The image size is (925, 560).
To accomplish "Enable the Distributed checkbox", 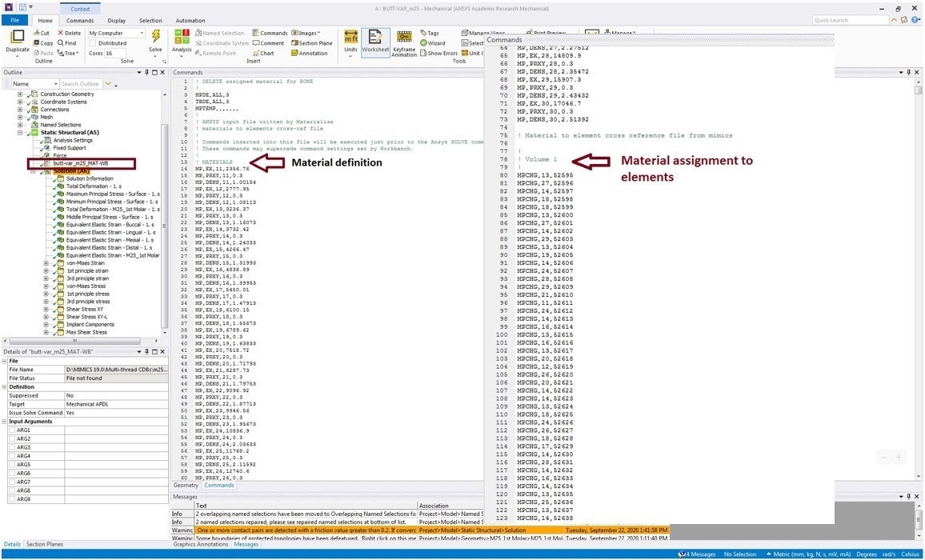I will tap(93, 43).
